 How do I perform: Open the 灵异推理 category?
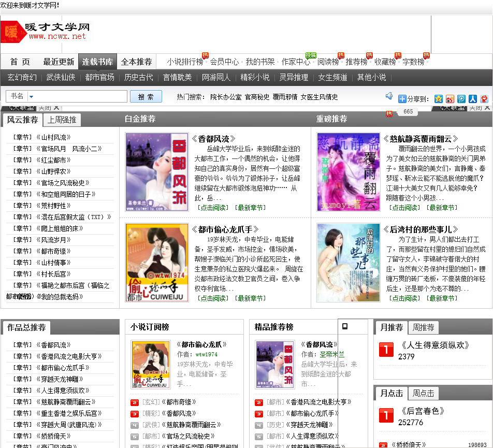[294, 77]
